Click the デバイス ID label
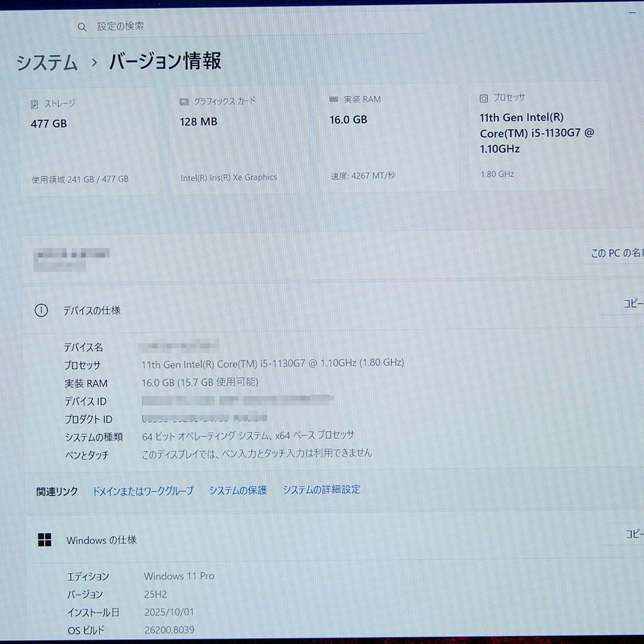644x644 pixels. pos(85,401)
